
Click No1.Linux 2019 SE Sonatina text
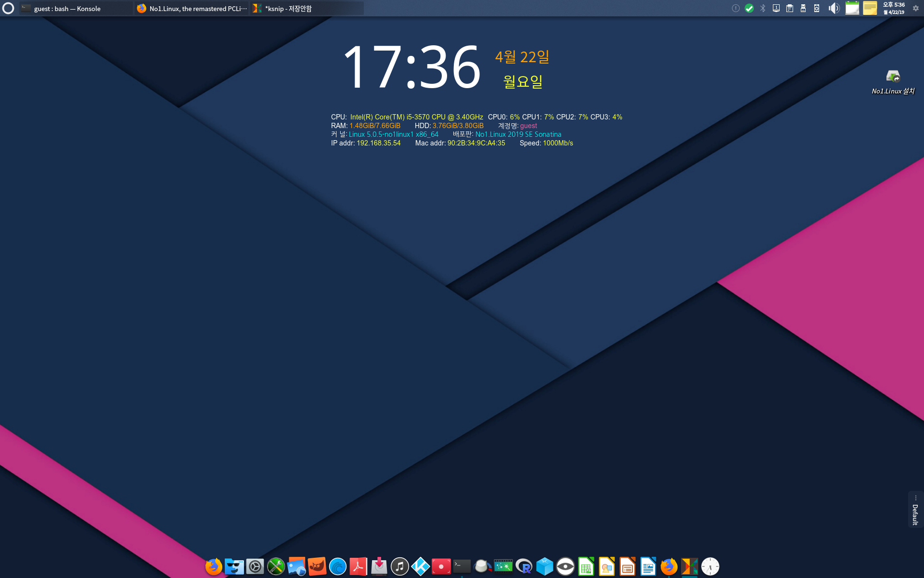click(518, 134)
